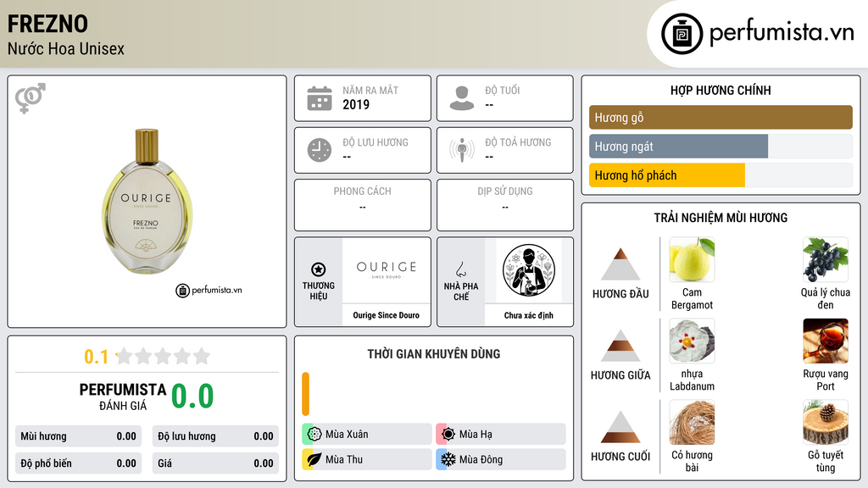Image resolution: width=868 pixels, height=488 pixels.
Task: Click the Mùi hương score row
Action: click(79, 436)
